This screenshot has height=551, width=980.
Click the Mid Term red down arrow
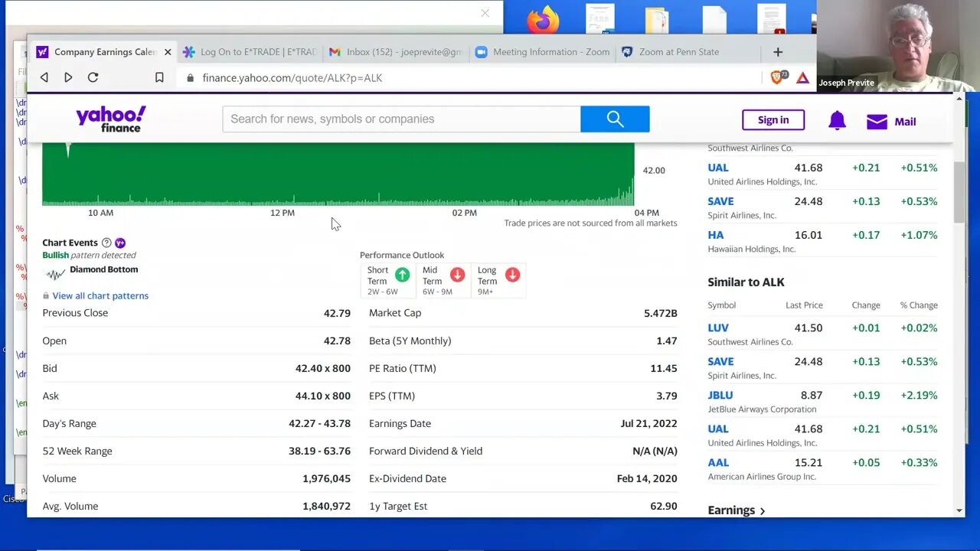[457, 274]
